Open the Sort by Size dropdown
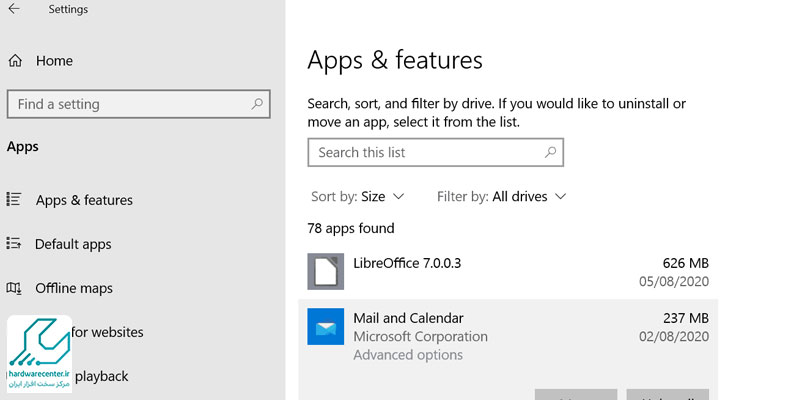 (358, 196)
